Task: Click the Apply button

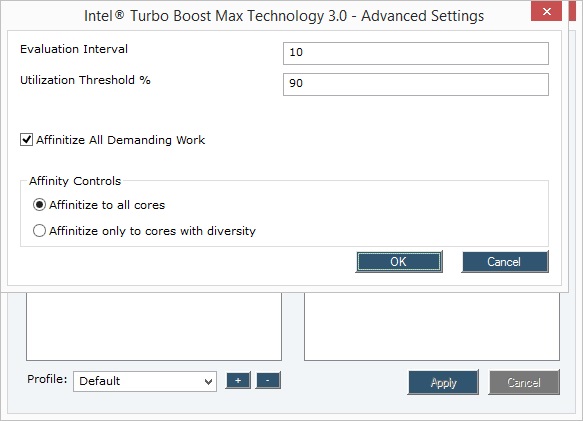Action: [443, 382]
